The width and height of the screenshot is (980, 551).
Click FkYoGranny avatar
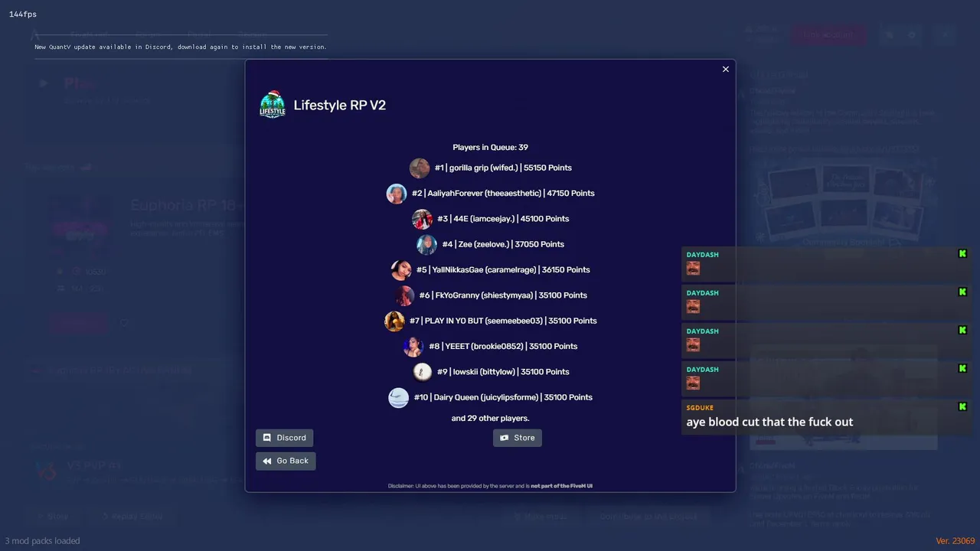coord(404,295)
